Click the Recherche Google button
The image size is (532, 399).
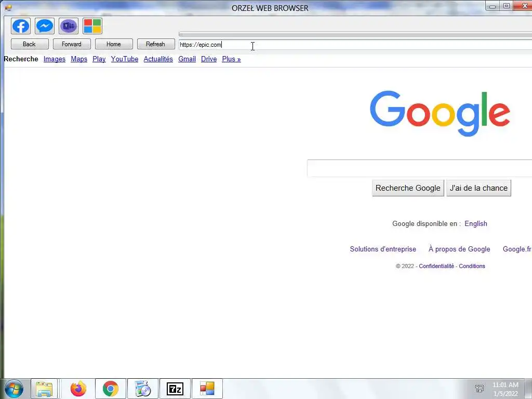(408, 188)
